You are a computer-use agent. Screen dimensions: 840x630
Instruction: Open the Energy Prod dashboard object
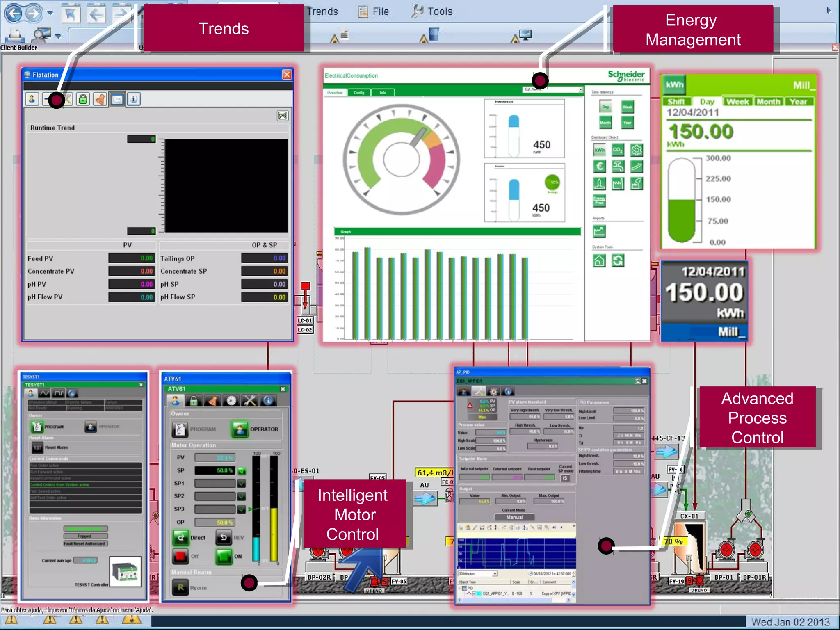coord(599,201)
